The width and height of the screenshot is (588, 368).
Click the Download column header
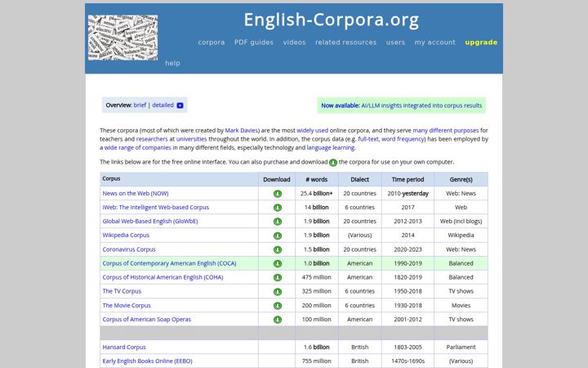click(x=277, y=179)
